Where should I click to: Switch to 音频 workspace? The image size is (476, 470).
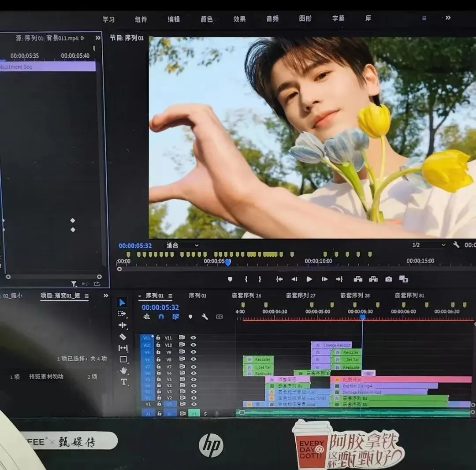pyautogui.click(x=272, y=19)
